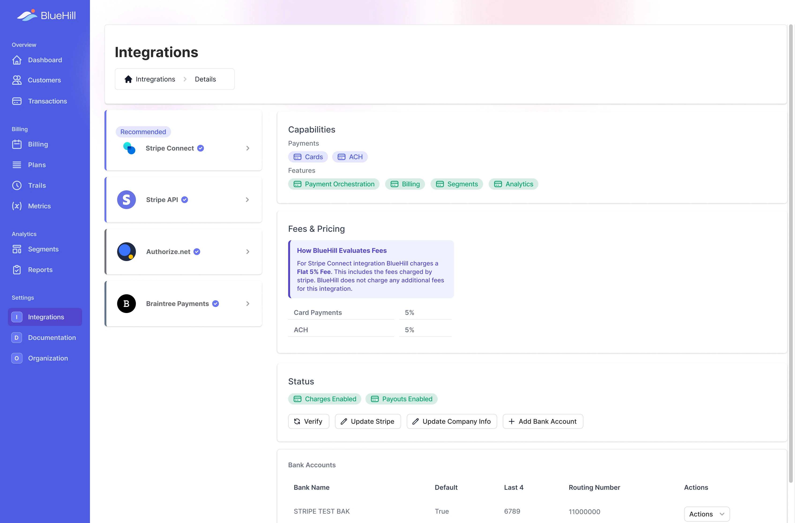Click the Trails clock icon
Image resolution: width=812 pixels, height=523 pixels.
[x=17, y=185]
